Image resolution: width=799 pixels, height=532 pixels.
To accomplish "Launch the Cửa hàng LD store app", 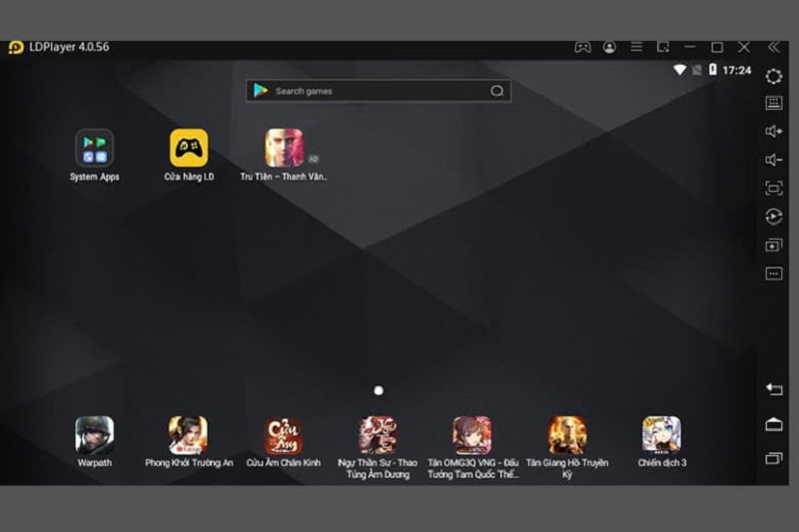I will click(189, 148).
